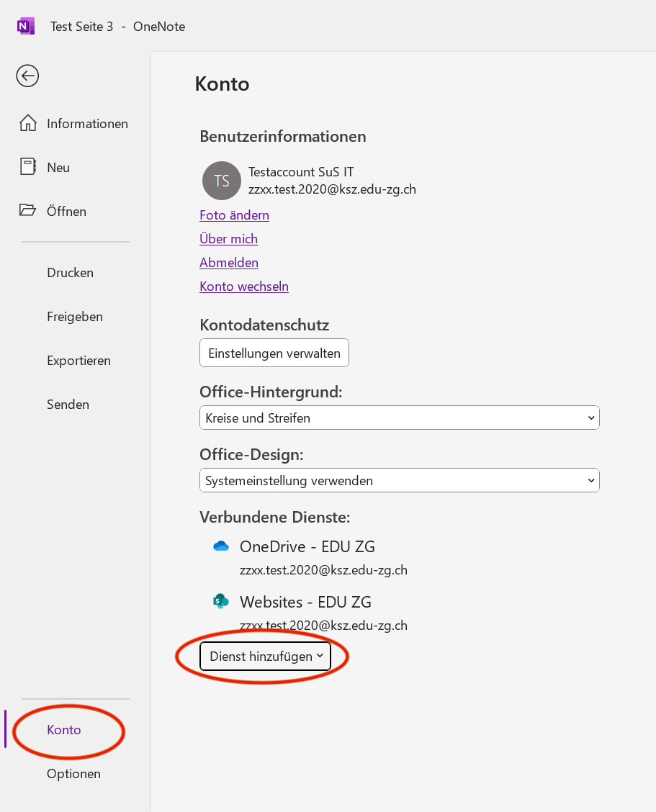
Task: Select Freigeben in the sidebar
Action: point(75,317)
